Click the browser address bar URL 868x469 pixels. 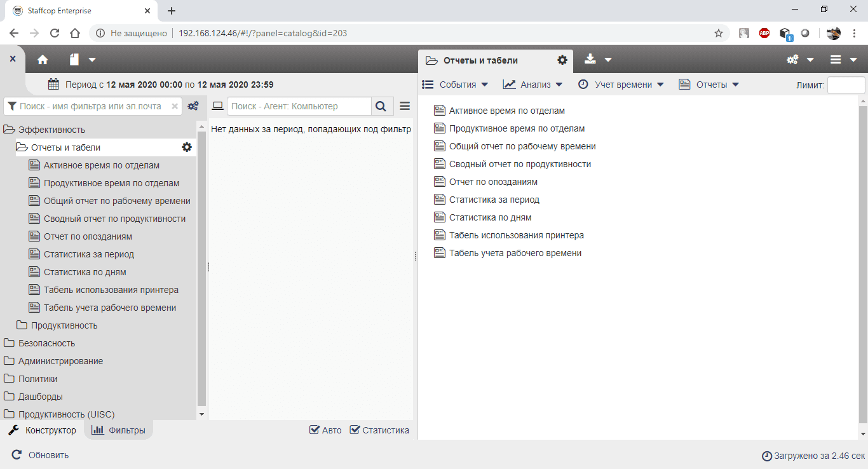coord(263,33)
